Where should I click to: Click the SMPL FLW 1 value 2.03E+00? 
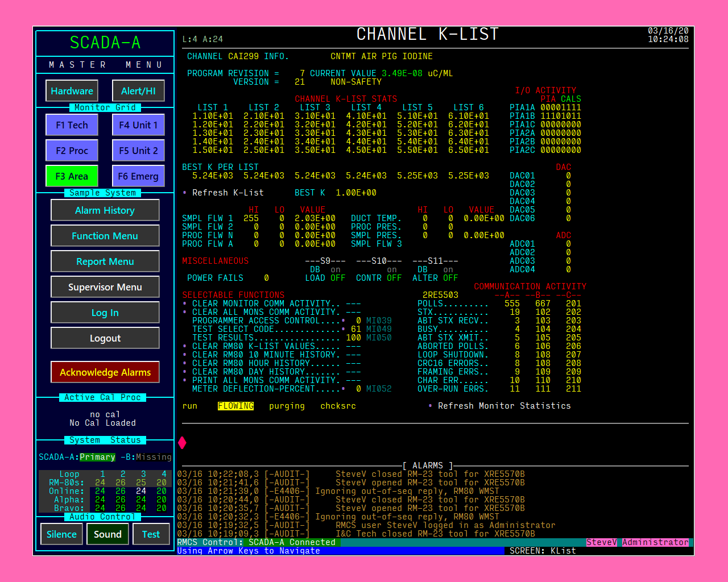pyautogui.click(x=315, y=218)
